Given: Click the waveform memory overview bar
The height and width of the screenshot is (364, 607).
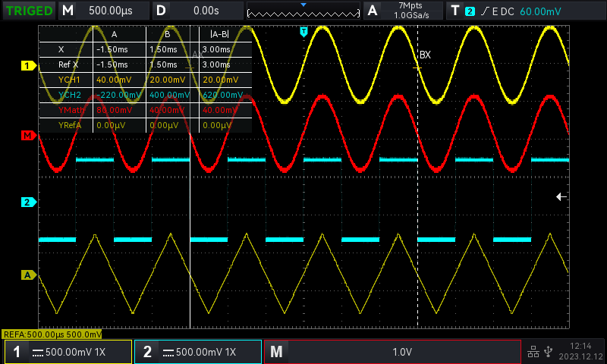Looking at the screenshot, I should (x=303, y=11).
